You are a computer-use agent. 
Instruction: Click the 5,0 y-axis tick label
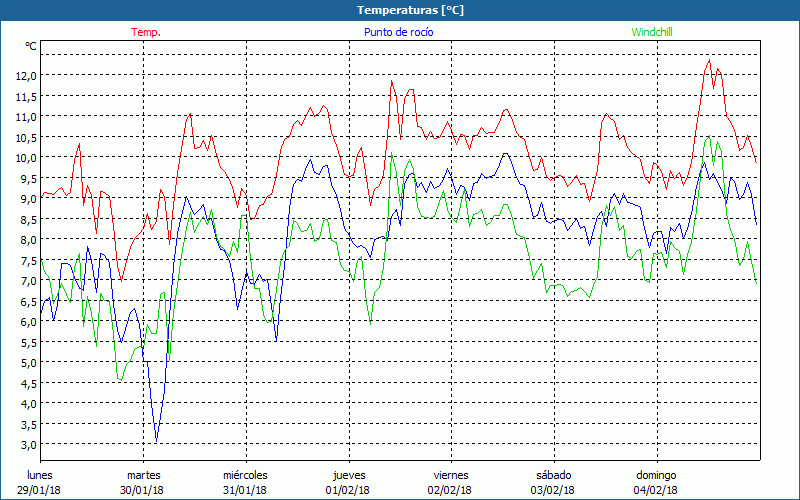29,362
